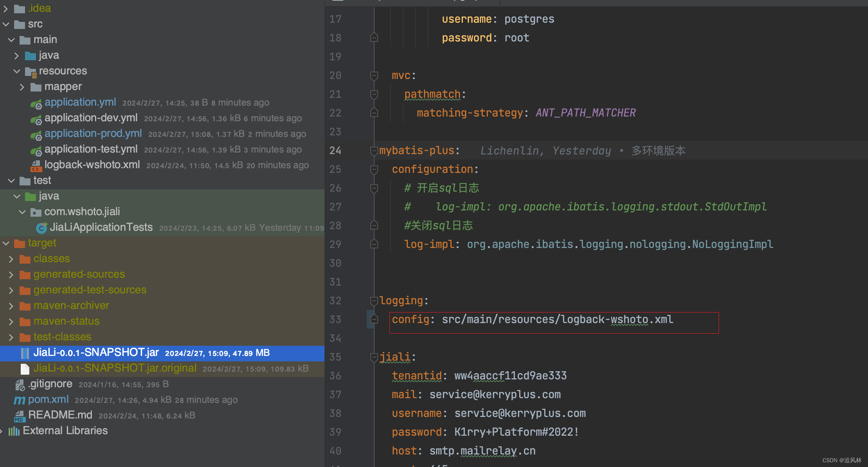Expand the classes folder chevron
Image resolution: width=868 pixels, height=467 pixels.
pos(11,259)
